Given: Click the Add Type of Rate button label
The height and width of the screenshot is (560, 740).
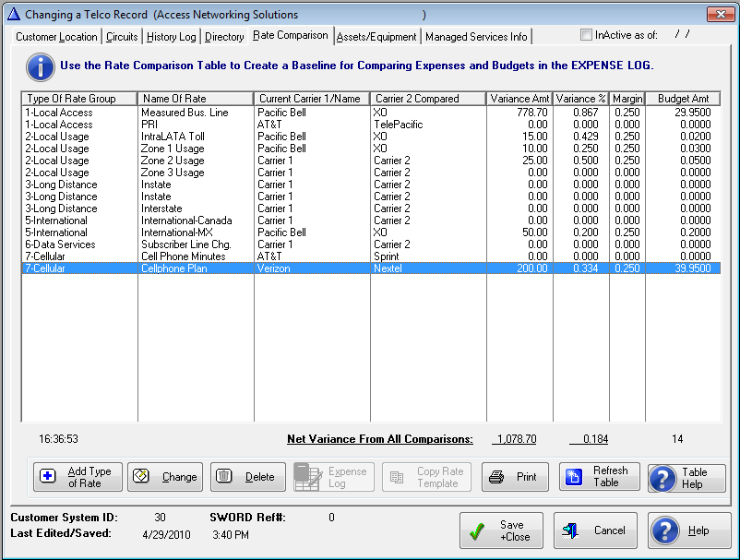Looking at the screenshot, I should point(89,477).
